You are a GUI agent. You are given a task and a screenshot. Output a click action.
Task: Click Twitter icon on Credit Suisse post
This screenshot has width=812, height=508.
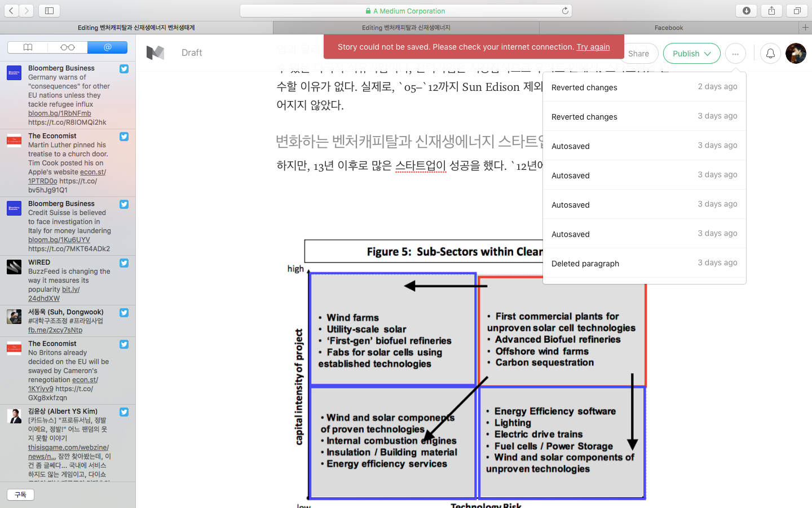coord(124,204)
